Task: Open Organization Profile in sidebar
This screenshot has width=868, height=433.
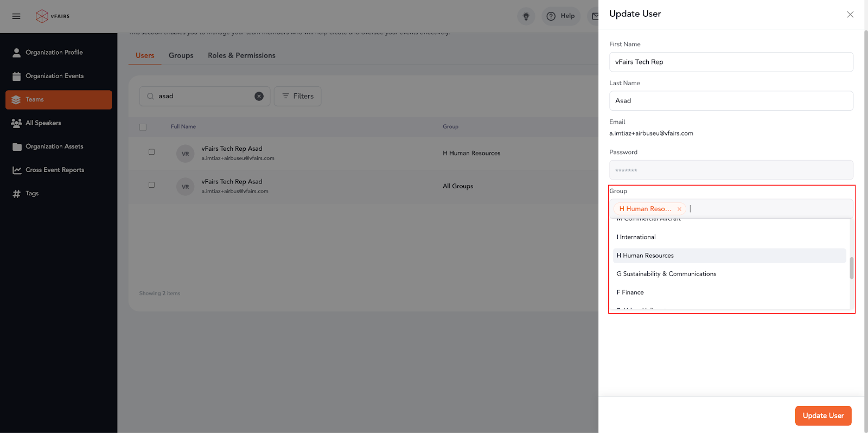Action: click(x=54, y=53)
